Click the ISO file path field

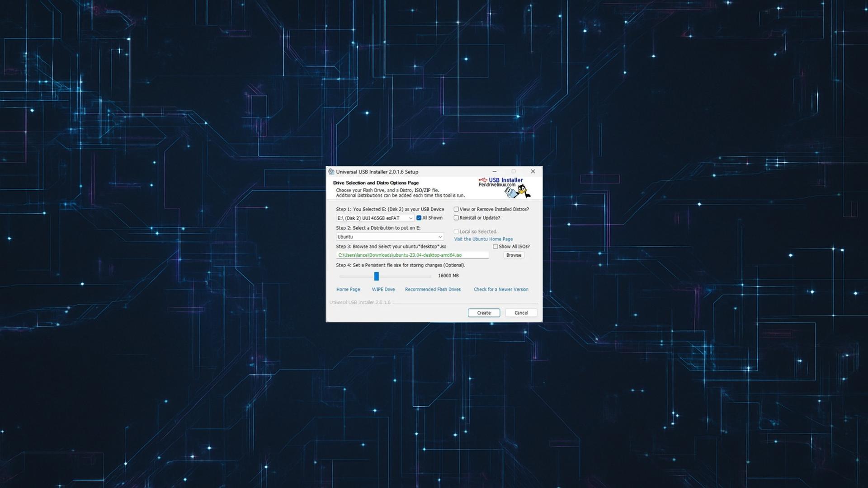click(412, 255)
